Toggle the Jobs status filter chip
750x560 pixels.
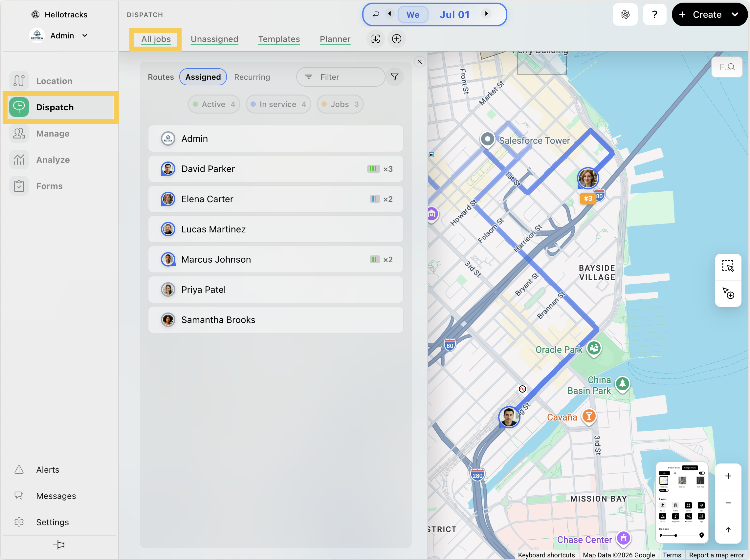pos(340,104)
